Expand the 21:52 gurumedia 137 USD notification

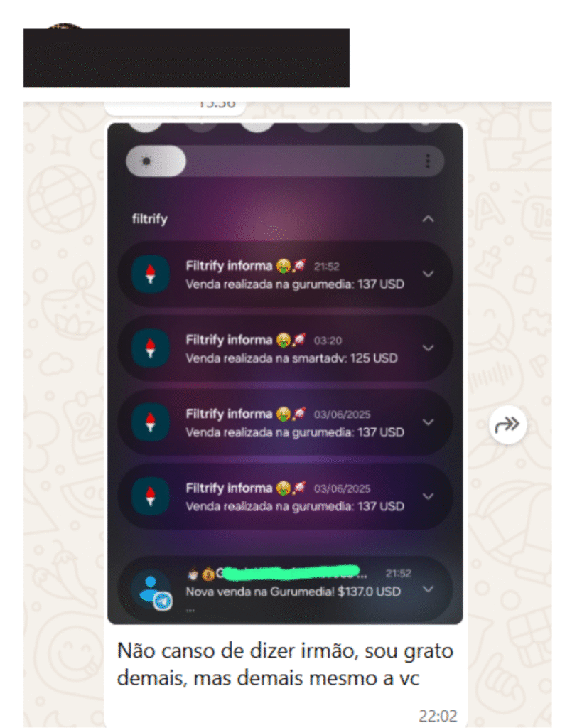[x=429, y=274]
